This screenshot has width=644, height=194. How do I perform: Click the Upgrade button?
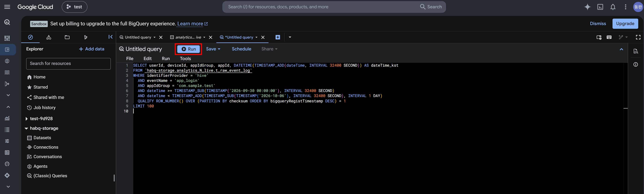[625, 24]
